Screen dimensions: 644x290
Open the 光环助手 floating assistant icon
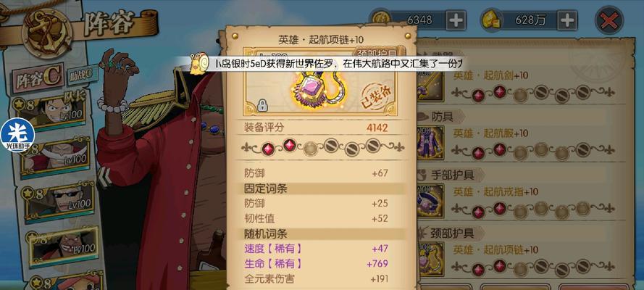click(17, 135)
